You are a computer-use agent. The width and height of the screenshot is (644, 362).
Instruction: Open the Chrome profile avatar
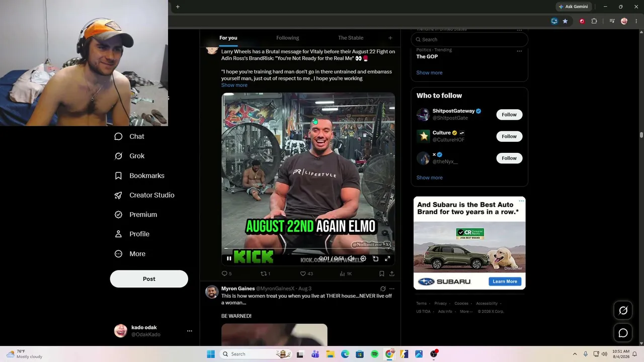(624, 21)
